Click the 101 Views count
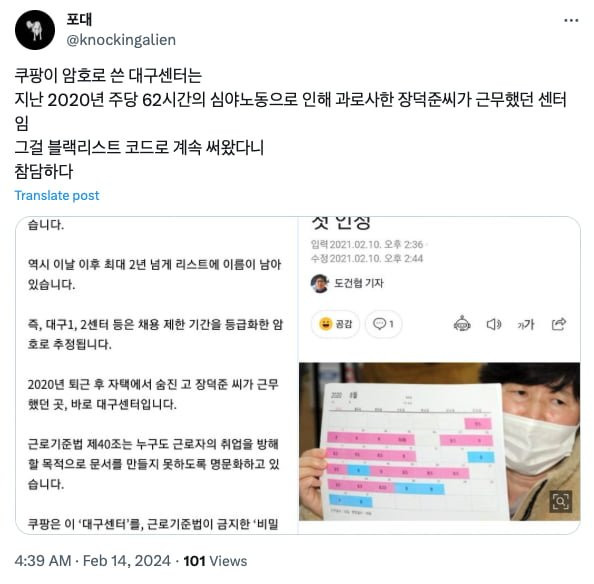Image resolution: width=594 pixels, height=584 pixels. pyautogui.click(x=215, y=561)
